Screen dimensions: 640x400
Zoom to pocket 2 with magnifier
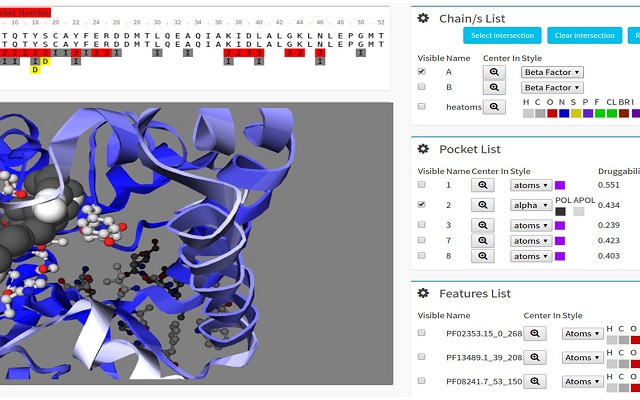coord(482,204)
